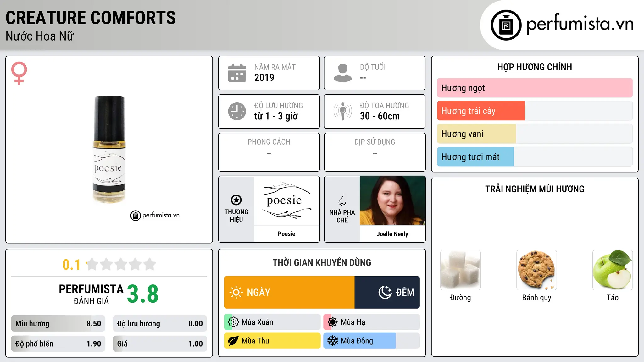
Task: Click the flower icon for Mùa Xuân
Action: click(x=233, y=322)
